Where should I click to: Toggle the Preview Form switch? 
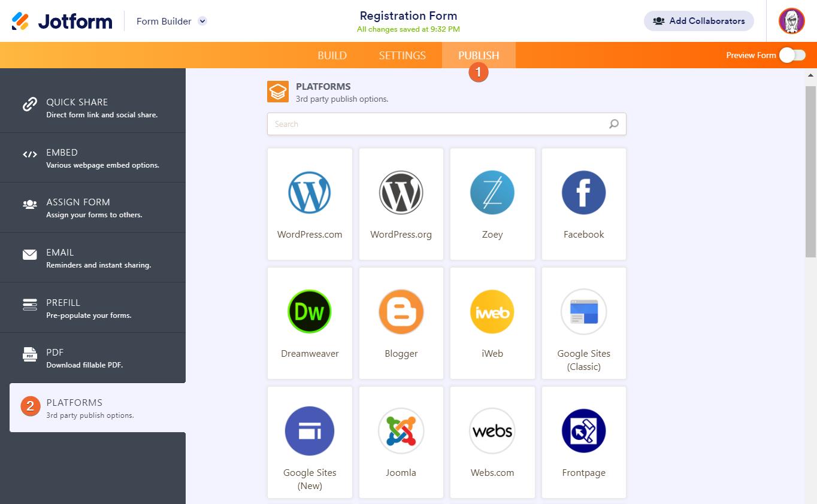[792, 55]
